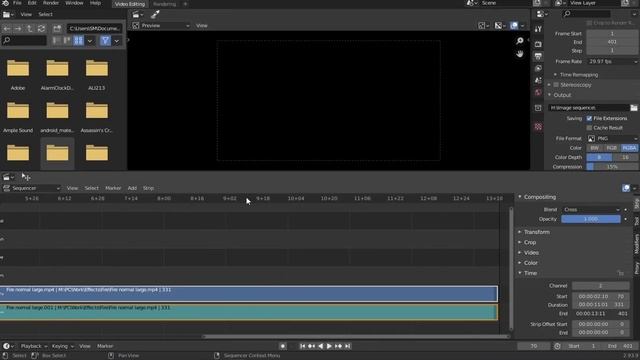Open the Tool properties tab

point(538,29)
